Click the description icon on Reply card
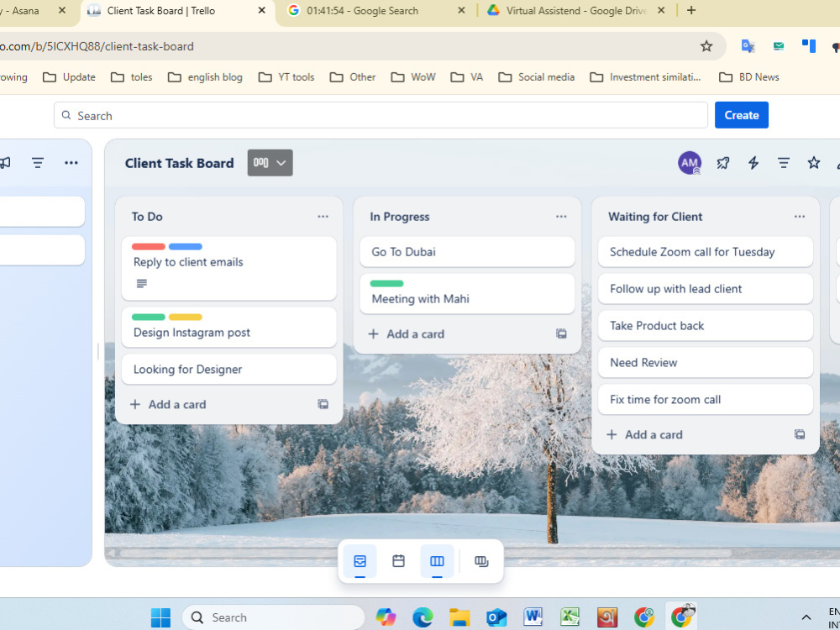The image size is (840, 630). 141,283
